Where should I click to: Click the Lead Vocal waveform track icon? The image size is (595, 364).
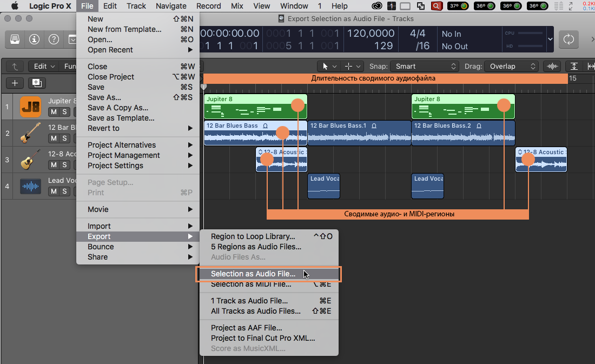pyautogui.click(x=30, y=187)
